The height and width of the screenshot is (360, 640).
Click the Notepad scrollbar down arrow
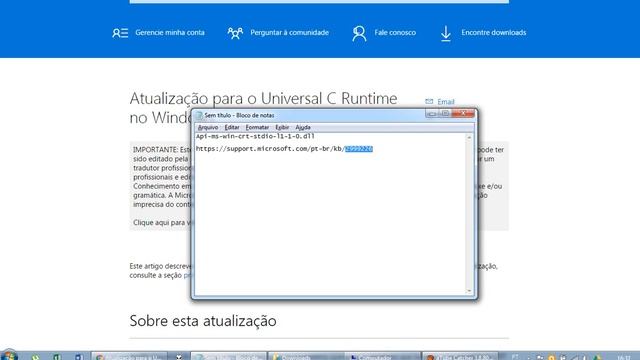coord(469,291)
